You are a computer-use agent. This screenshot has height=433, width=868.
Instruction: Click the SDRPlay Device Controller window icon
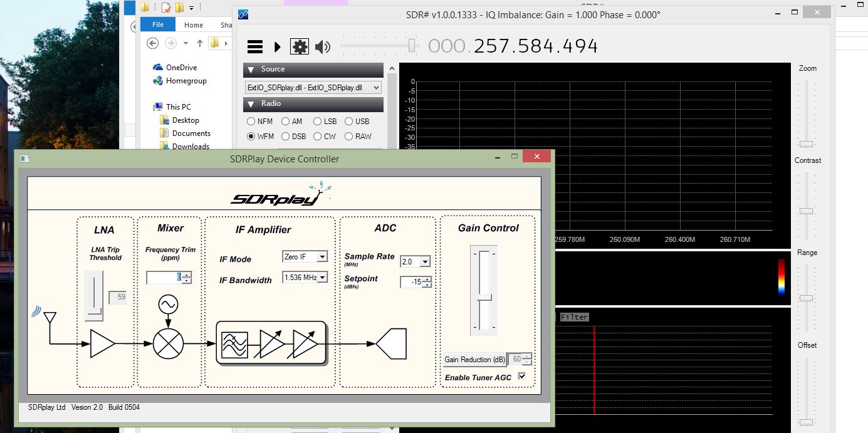[x=24, y=159]
